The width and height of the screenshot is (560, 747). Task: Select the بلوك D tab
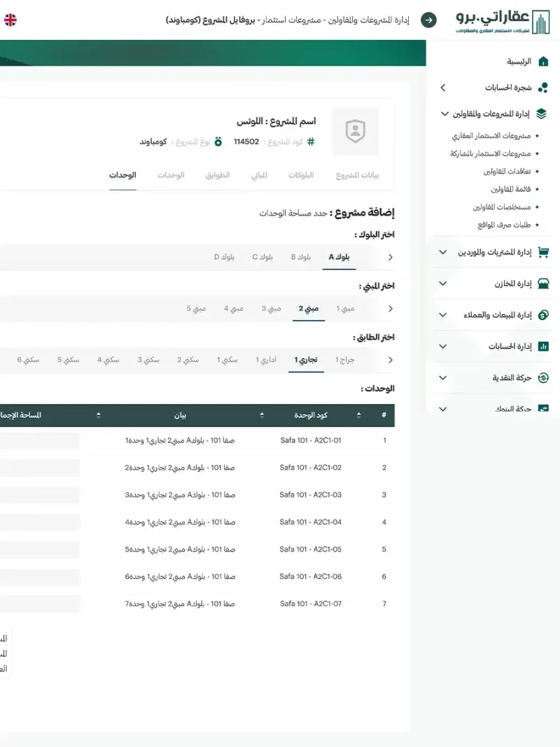point(224,257)
